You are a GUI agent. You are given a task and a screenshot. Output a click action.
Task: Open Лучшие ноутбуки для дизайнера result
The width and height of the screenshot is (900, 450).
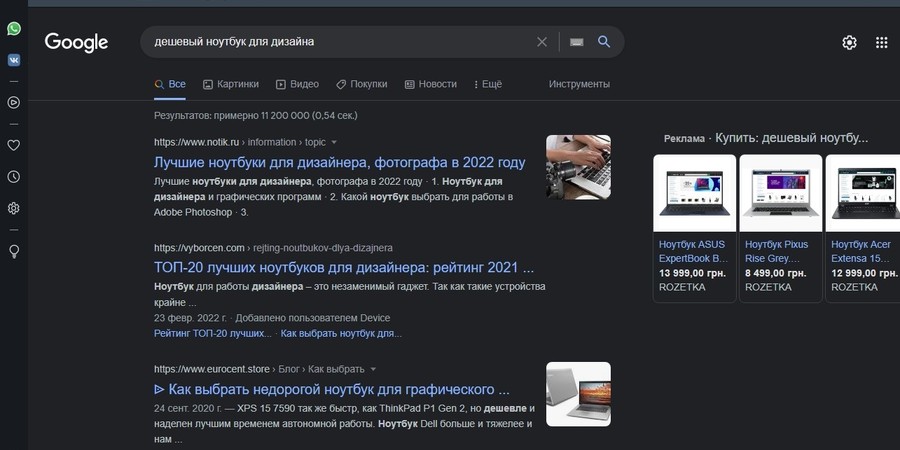coord(339,162)
